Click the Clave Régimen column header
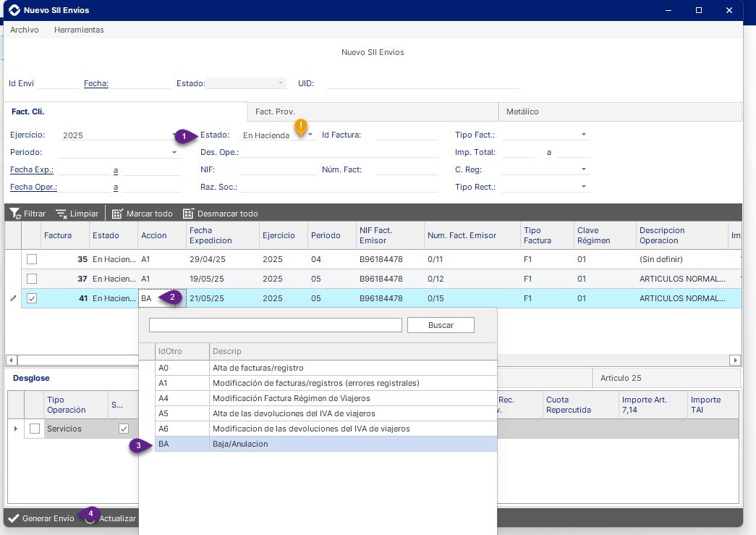756x535 pixels. [x=605, y=235]
